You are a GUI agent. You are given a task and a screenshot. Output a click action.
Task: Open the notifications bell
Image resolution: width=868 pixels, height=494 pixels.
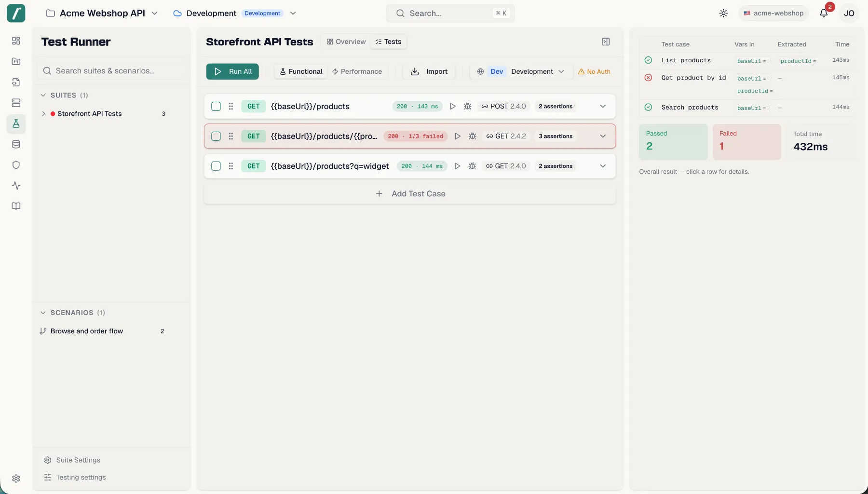[824, 14]
